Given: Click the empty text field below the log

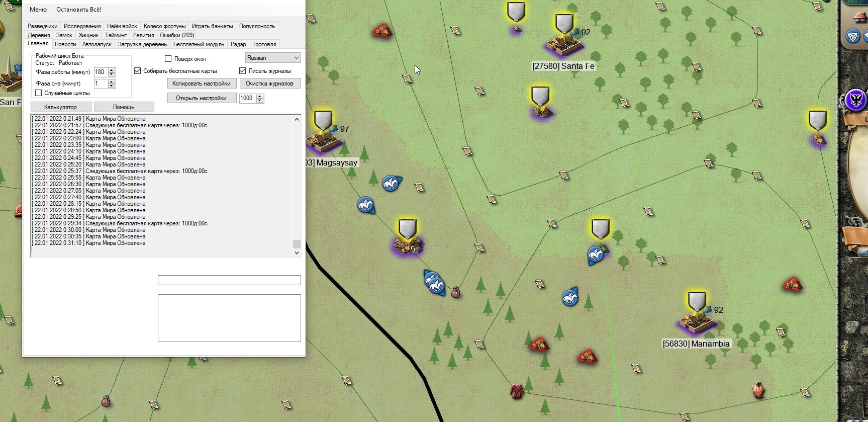Looking at the screenshot, I should tap(229, 280).
